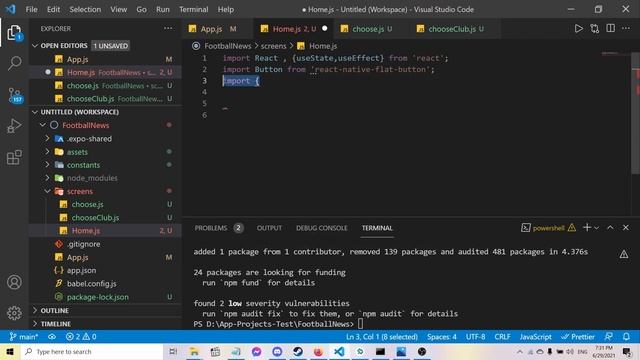The height and width of the screenshot is (360, 640).
Task: Maximize the terminal panel size
Action: click(610, 227)
